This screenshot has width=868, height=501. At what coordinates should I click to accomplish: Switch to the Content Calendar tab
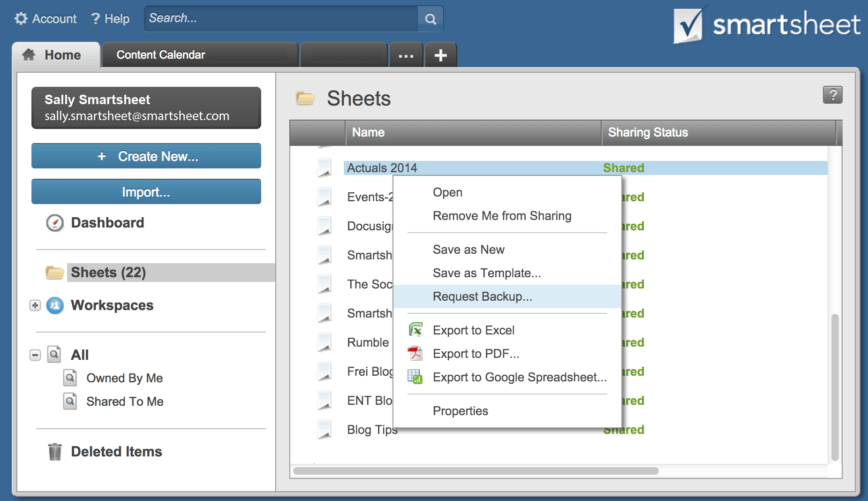point(161,55)
